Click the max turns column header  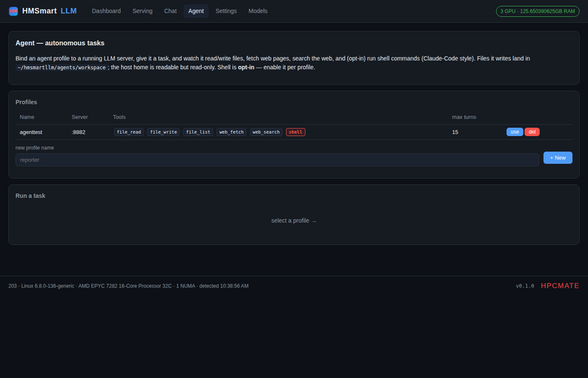pos(464,117)
